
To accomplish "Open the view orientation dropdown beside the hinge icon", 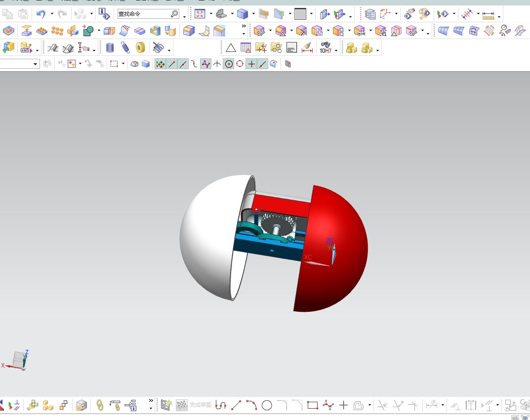I will click(x=232, y=14).
